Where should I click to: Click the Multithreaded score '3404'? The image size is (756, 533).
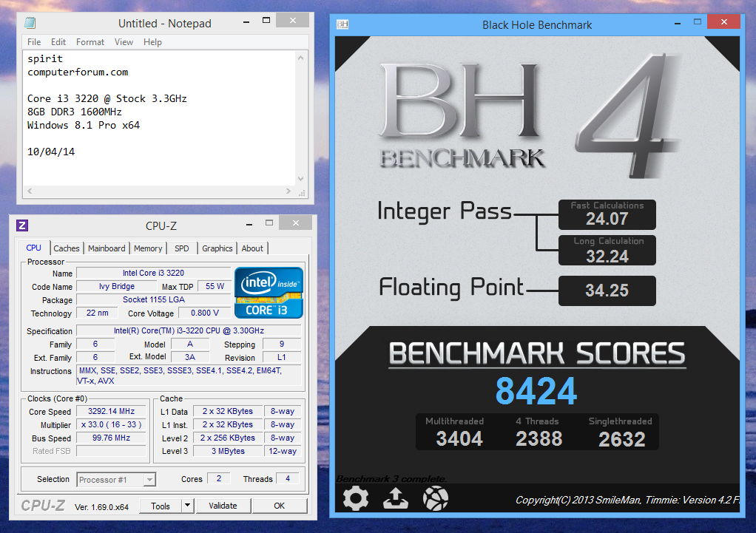(459, 438)
